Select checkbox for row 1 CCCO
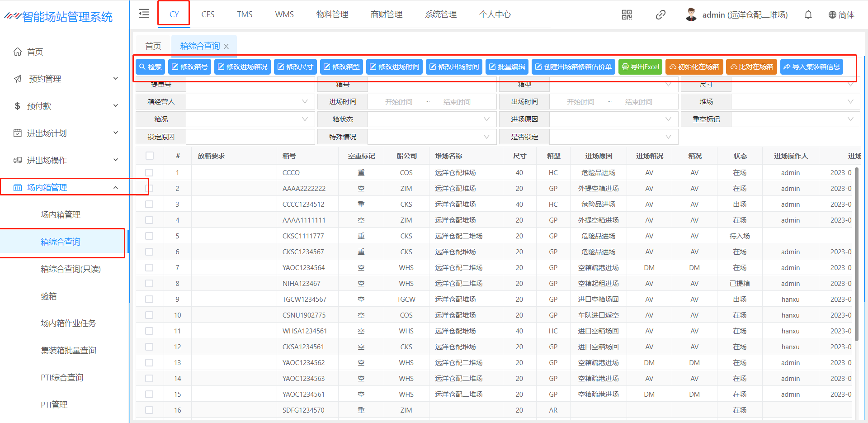Viewport: 868px width, 423px height. click(x=149, y=173)
